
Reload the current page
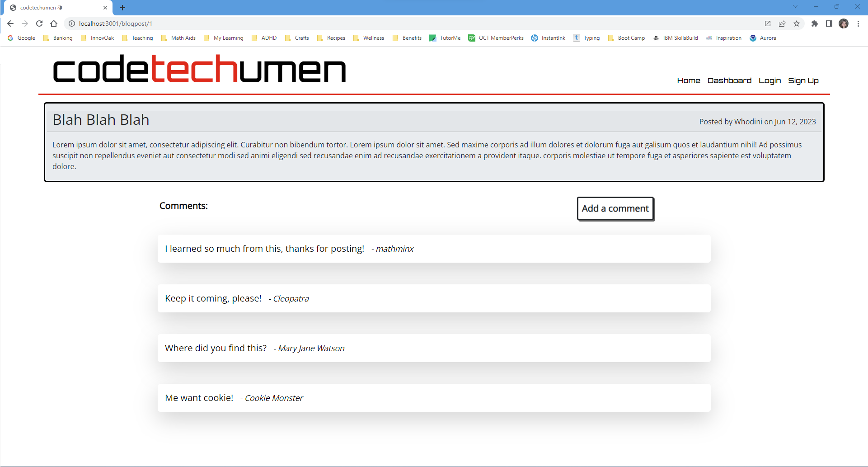[x=39, y=24]
